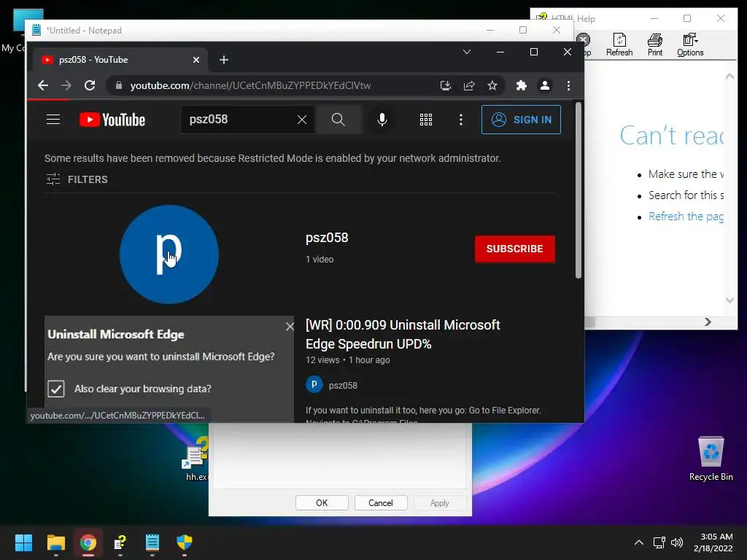This screenshot has width=747, height=560.
Task: Switch to HTML Help taskbar icon
Action: point(120,542)
